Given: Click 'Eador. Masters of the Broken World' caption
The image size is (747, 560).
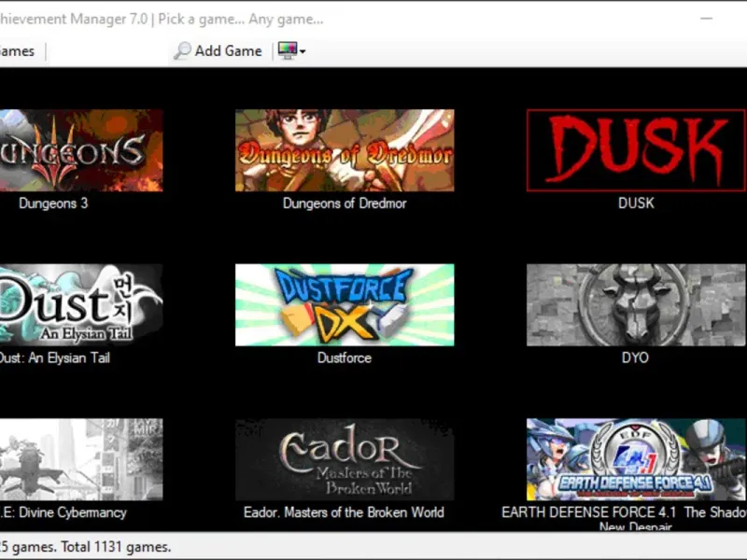Looking at the screenshot, I should (344, 512).
